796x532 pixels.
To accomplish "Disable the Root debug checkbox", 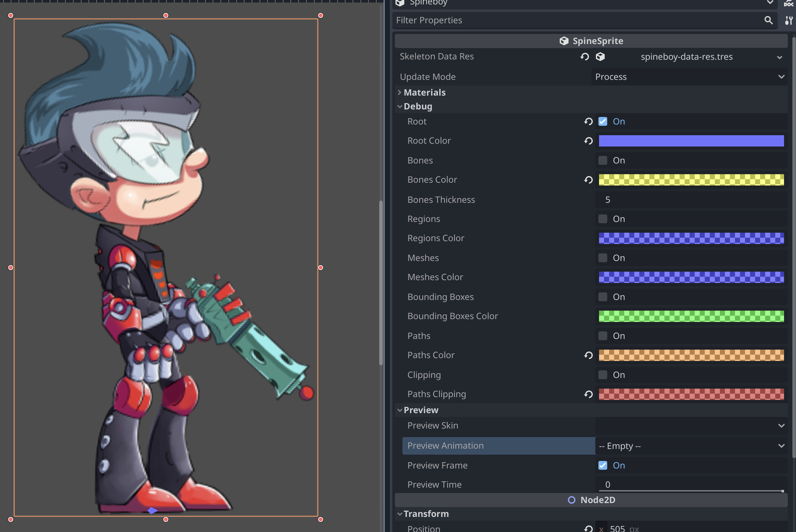I will point(603,121).
